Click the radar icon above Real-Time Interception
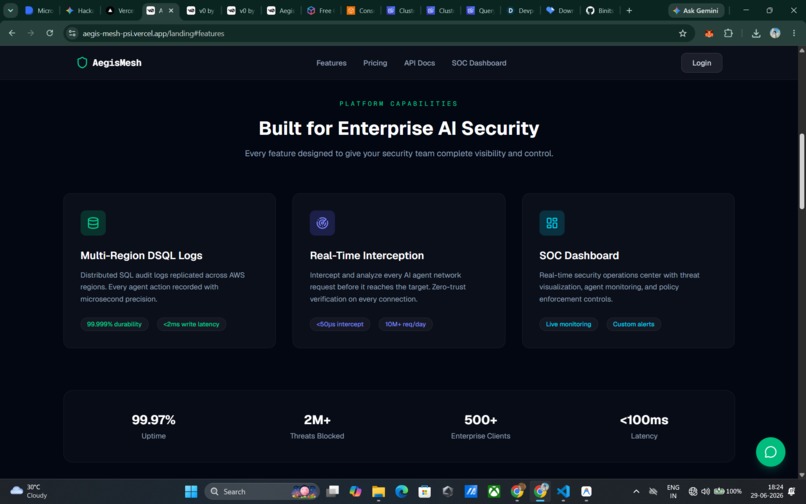Screen dimensions: 806x504 (x=322, y=223)
